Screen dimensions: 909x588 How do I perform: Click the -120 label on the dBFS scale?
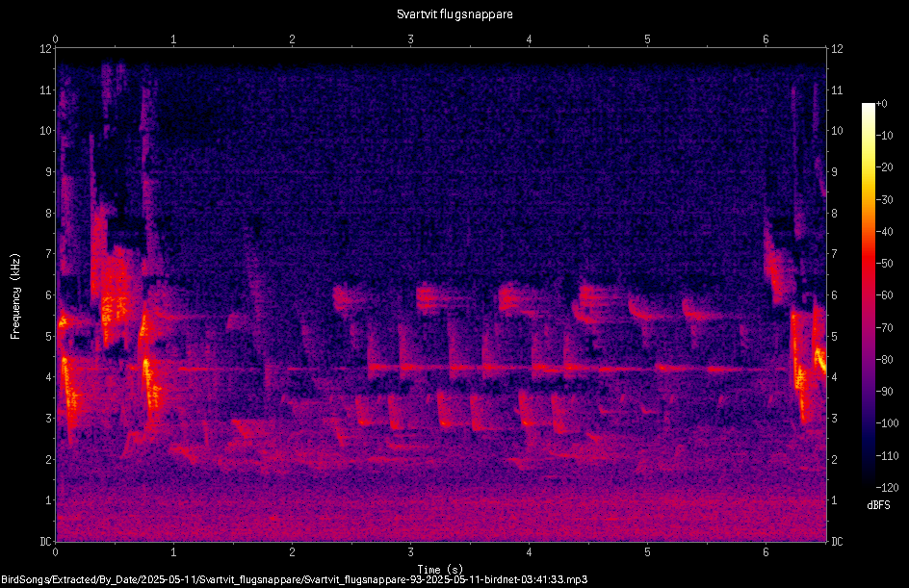point(887,488)
